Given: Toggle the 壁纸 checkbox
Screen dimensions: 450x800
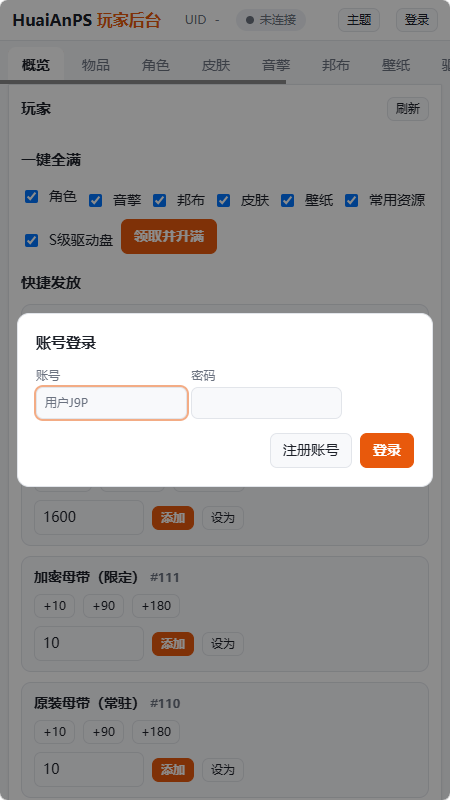Looking at the screenshot, I should point(288,201).
